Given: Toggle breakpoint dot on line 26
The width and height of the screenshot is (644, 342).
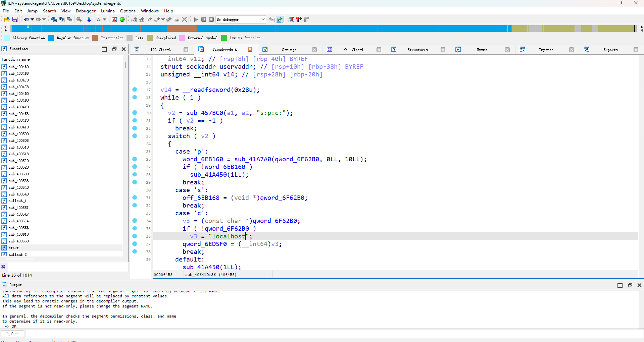Looking at the screenshot, I should point(135,159).
